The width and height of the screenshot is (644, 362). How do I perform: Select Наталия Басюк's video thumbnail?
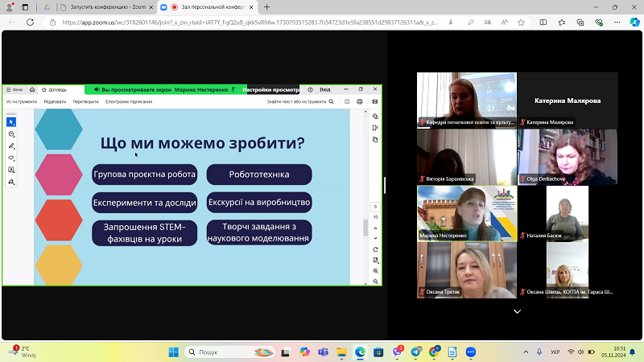point(568,213)
